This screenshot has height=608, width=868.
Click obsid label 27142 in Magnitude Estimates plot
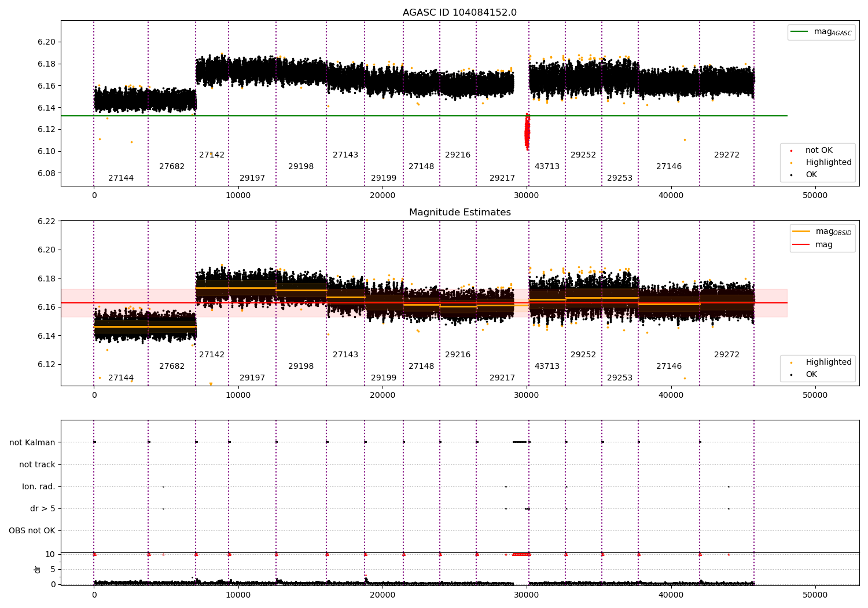[x=212, y=355]
